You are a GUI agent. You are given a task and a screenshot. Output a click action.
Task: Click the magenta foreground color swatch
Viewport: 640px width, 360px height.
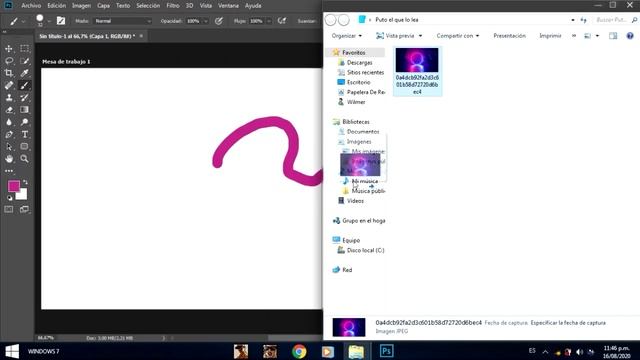pyautogui.click(x=13, y=186)
